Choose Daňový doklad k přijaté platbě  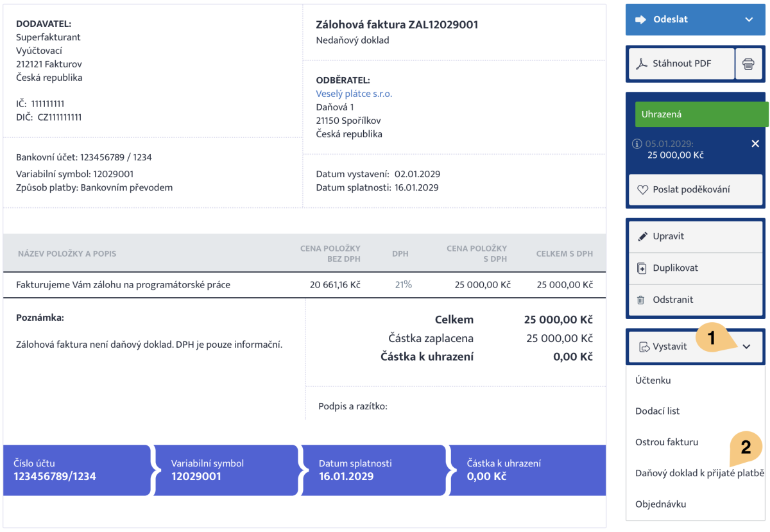tap(699, 474)
